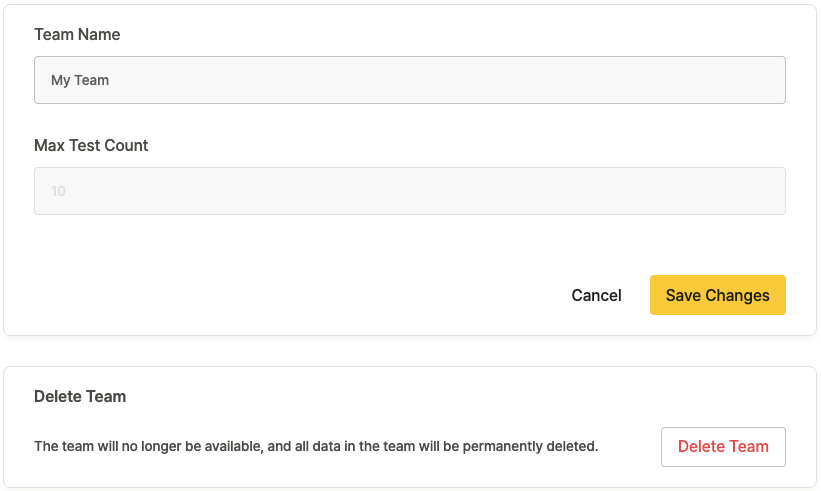Click the Team Name label
Viewport: 821px width, 491px height.
pyautogui.click(x=77, y=35)
